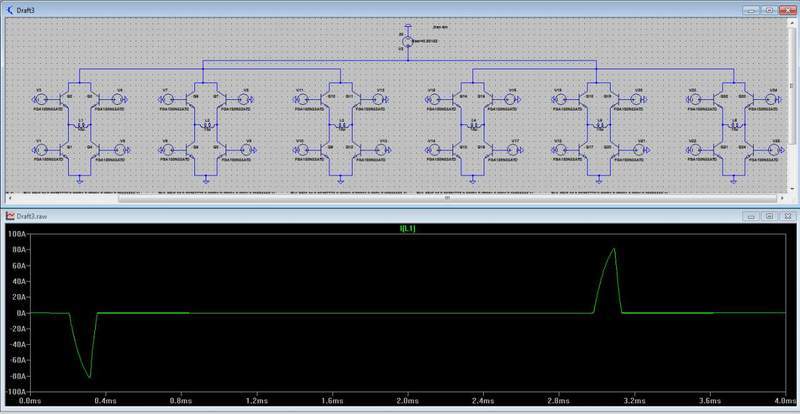Select the V1 voltage source symbol
The image size is (800, 414).
click(40, 150)
